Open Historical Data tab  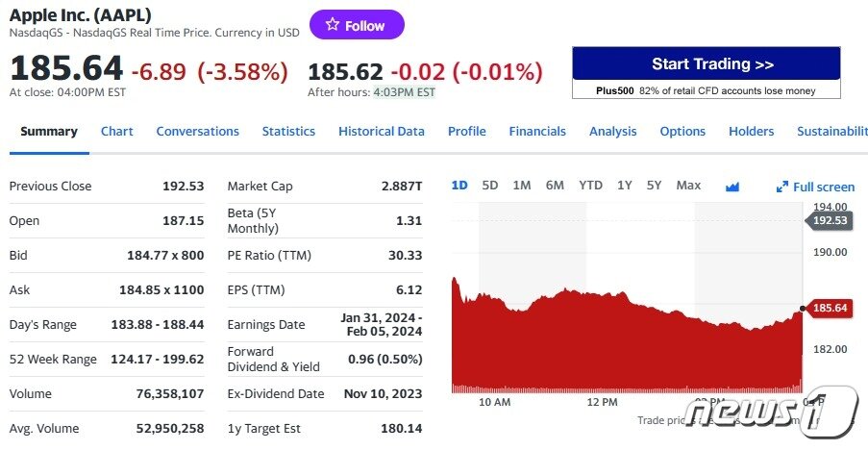click(381, 132)
